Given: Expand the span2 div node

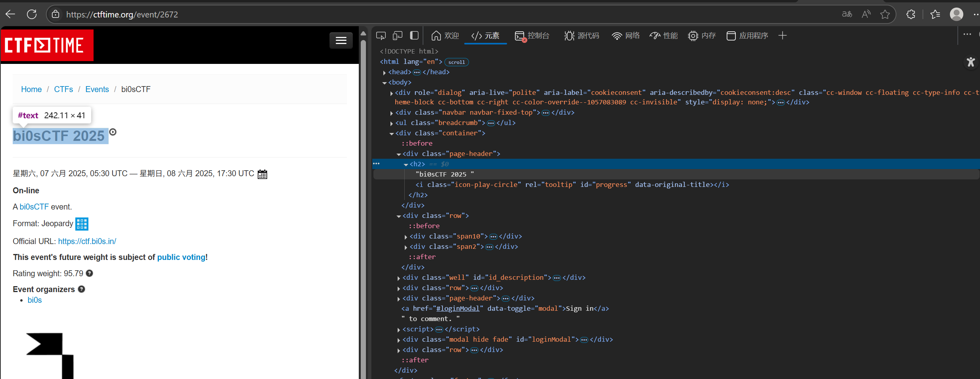Looking at the screenshot, I should tap(406, 247).
